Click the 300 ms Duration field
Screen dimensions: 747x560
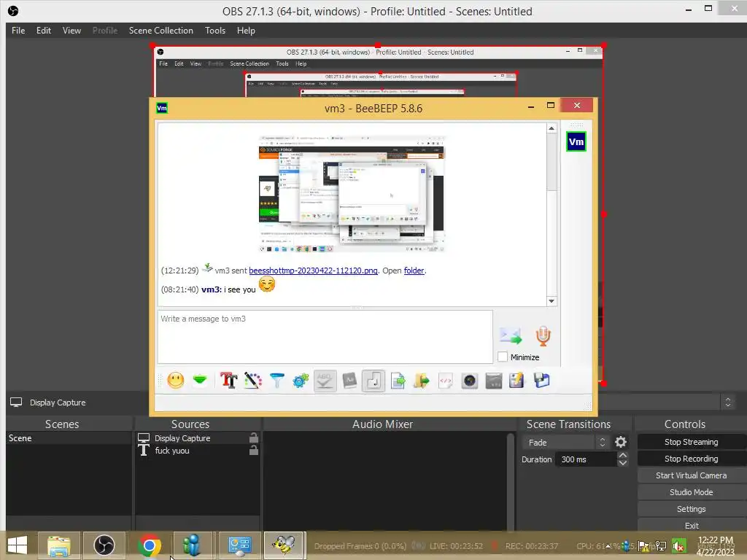(586, 459)
